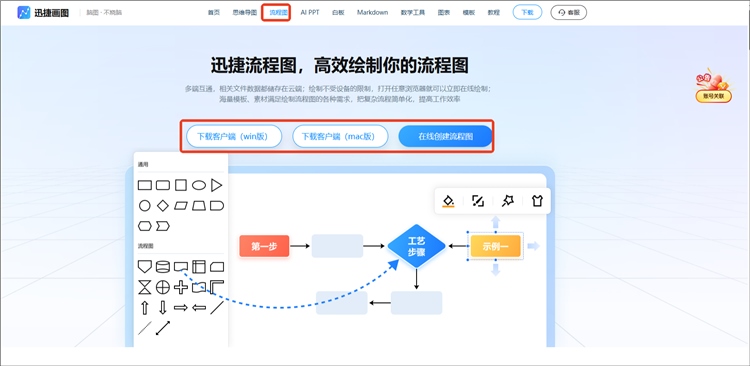Select the off-page connector pentagon shape

pyautogui.click(x=144, y=267)
